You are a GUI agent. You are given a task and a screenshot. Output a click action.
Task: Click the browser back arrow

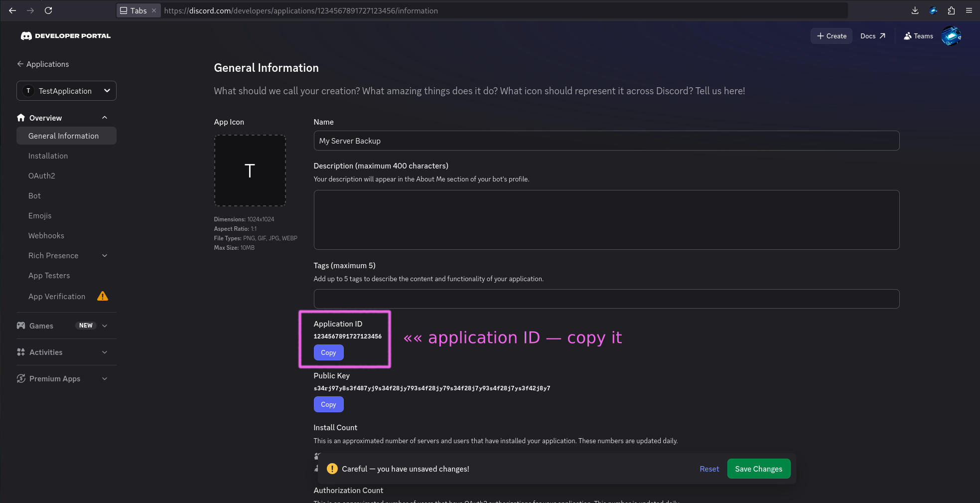click(x=12, y=10)
